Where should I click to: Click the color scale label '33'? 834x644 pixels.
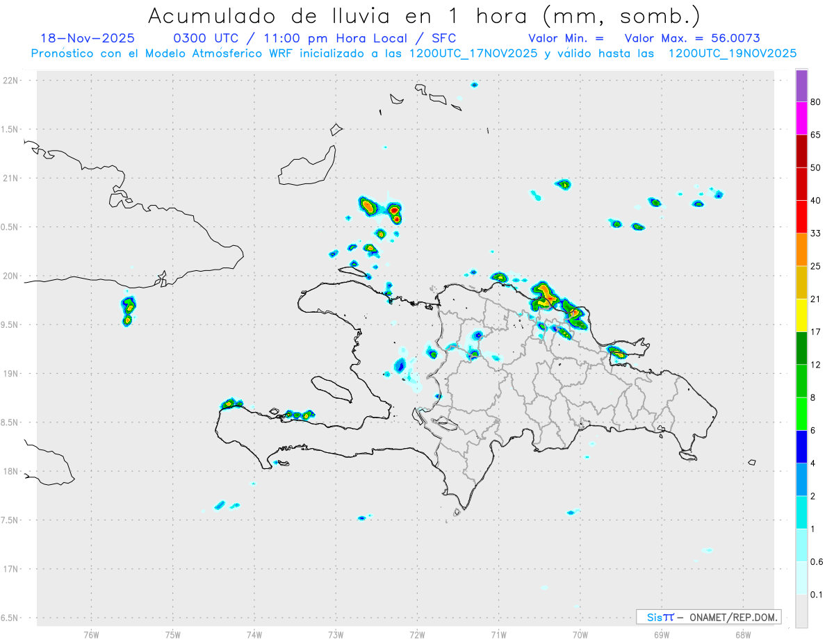(x=816, y=233)
